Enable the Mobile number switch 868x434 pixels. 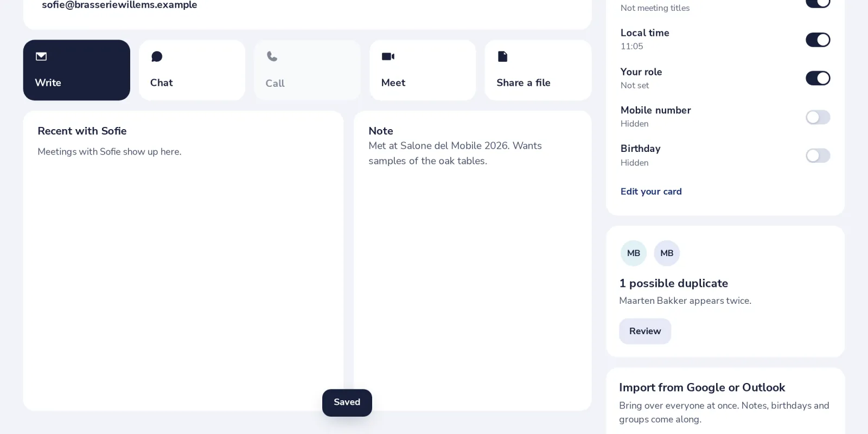point(818,117)
